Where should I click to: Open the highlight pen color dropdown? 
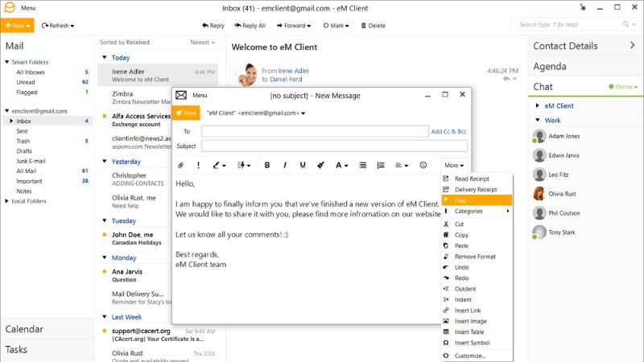coord(219,165)
